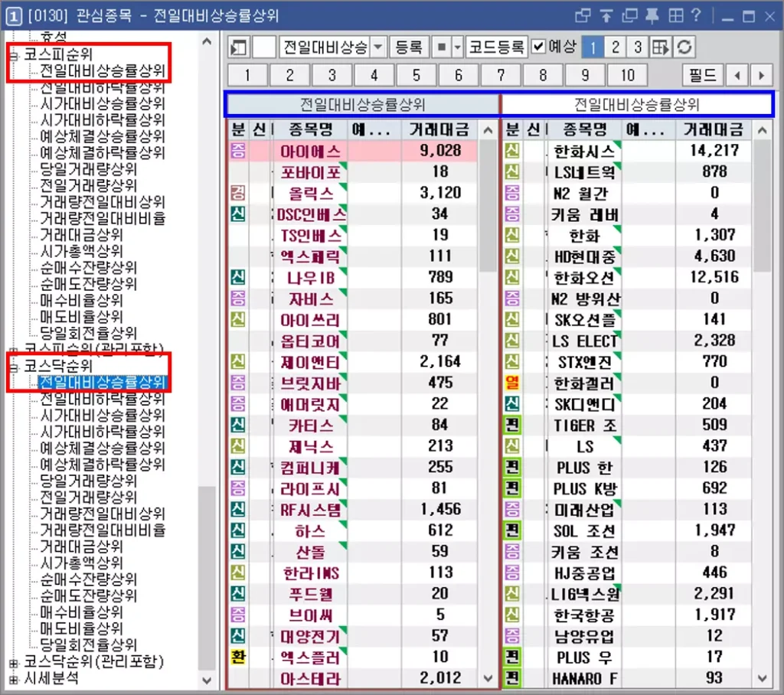Viewport: 784px width, 695px height.
Task: Switch to group tab 4
Action: coord(374,76)
